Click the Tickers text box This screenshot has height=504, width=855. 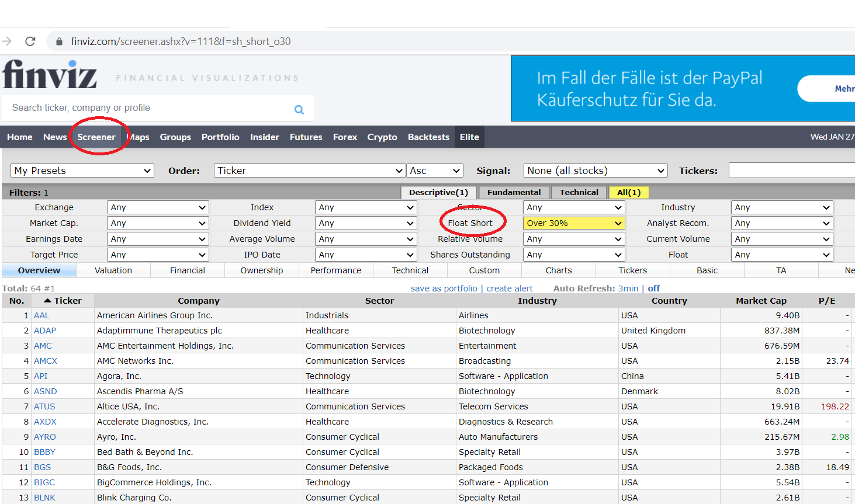(791, 171)
